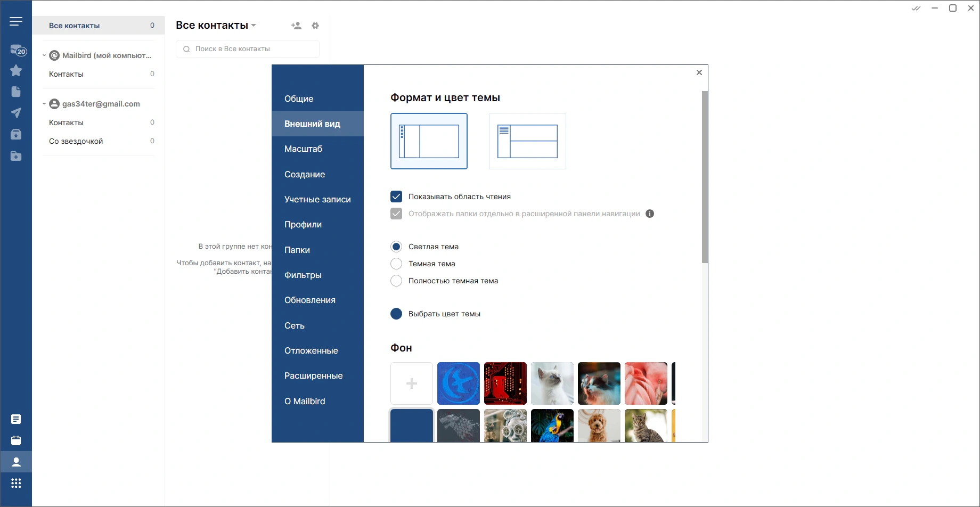The height and width of the screenshot is (507, 980).
Task: Uncheck Показывать область чтения checkbox
Action: pos(396,197)
